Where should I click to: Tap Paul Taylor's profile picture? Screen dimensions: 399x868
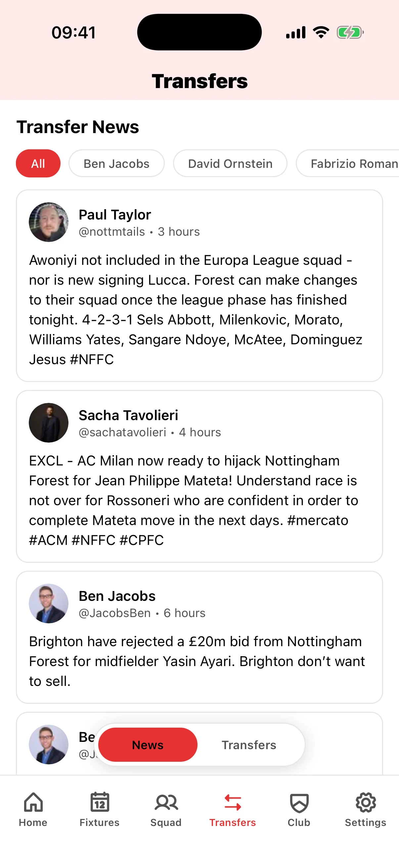49,222
